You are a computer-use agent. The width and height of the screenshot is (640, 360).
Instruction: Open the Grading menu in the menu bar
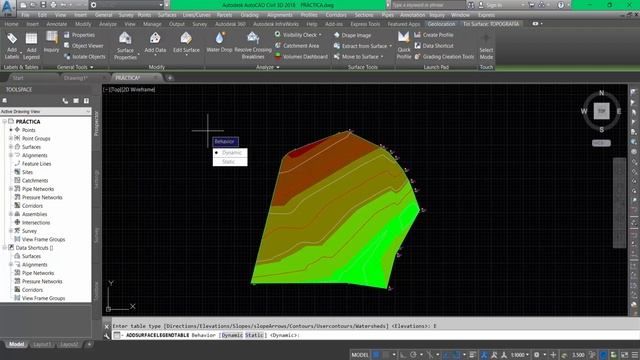tap(249, 15)
